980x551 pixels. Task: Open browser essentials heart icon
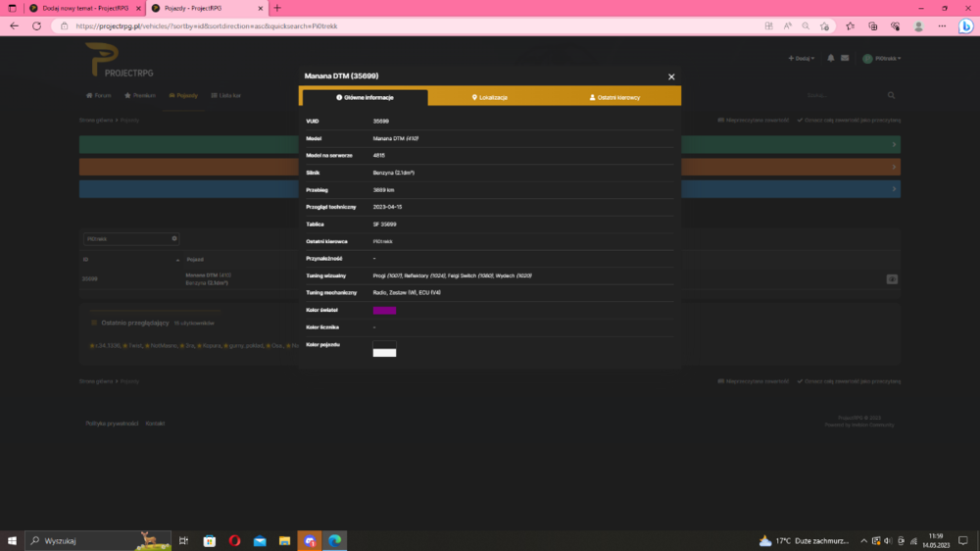click(x=896, y=26)
